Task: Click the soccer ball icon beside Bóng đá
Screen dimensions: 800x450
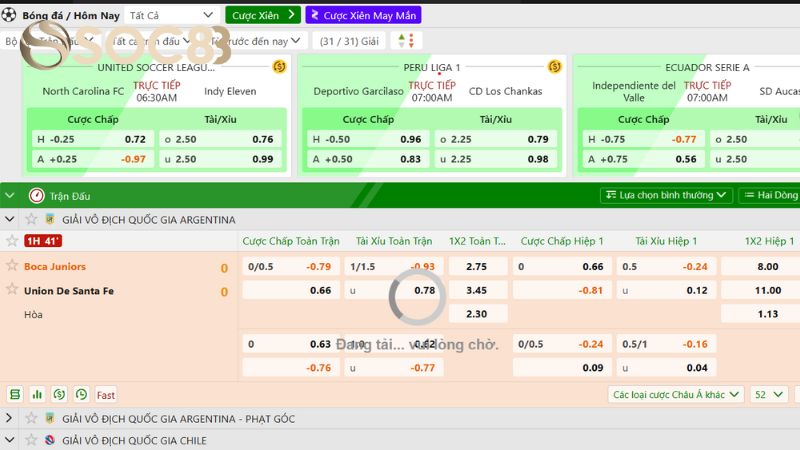Action: [x=9, y=15]
